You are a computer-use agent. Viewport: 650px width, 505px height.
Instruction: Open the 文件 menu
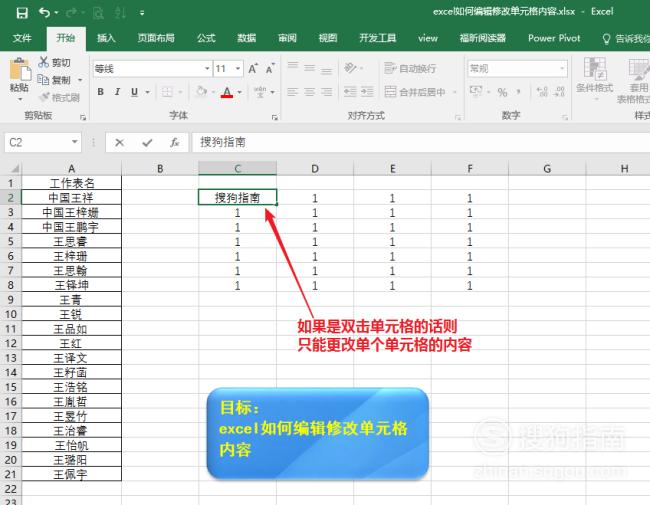click(x=22, y=38)
